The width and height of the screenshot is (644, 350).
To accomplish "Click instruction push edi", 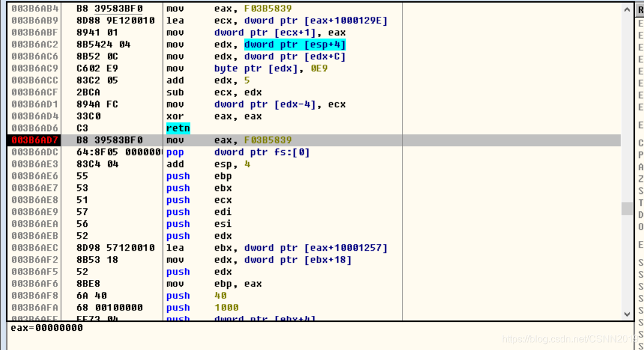I will pos(199,212).
